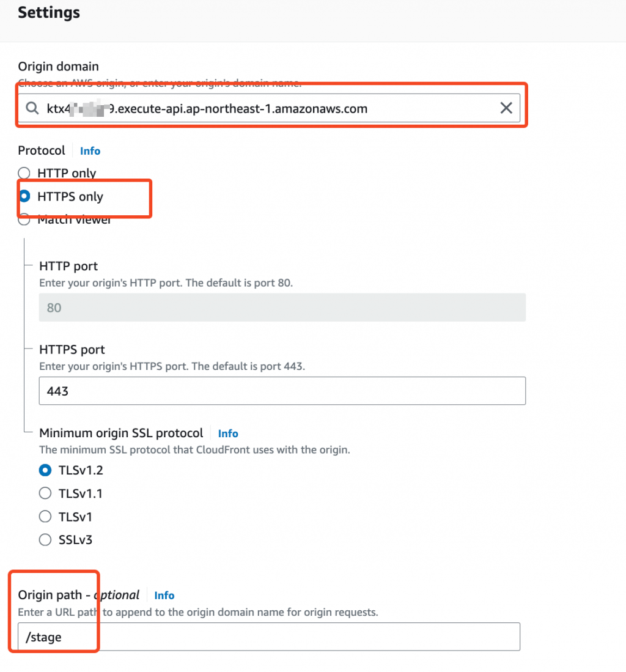Click the HTTPS port label
This screenshot has width=626, height=672.
pos(72,350)
